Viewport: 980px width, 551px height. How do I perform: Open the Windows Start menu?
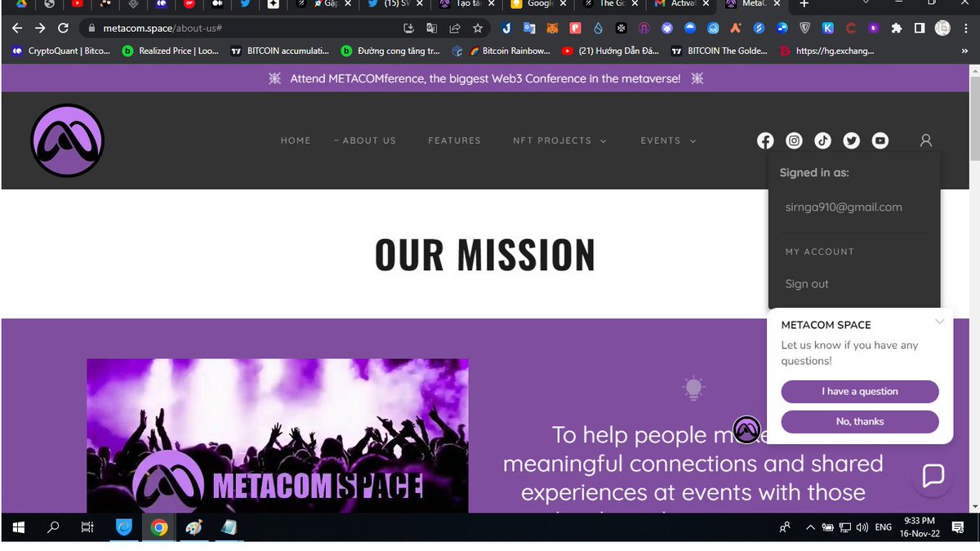tap(18, 527)
